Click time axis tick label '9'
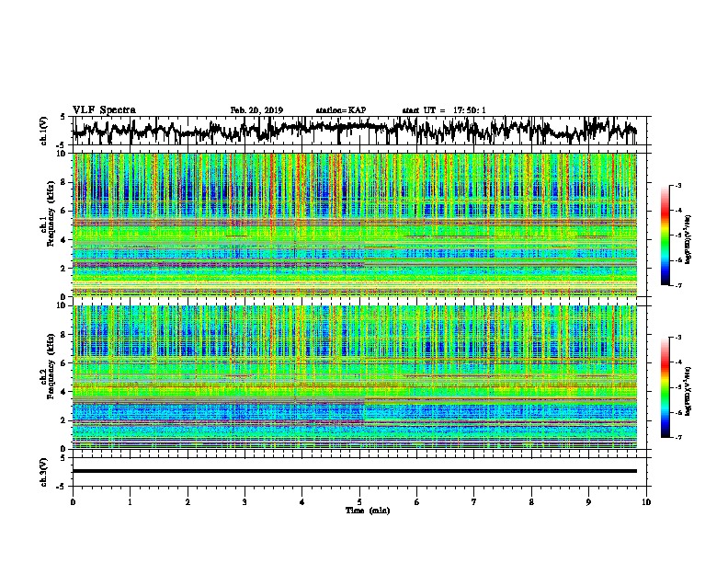The image size is (728, 563). click(588, 502)
